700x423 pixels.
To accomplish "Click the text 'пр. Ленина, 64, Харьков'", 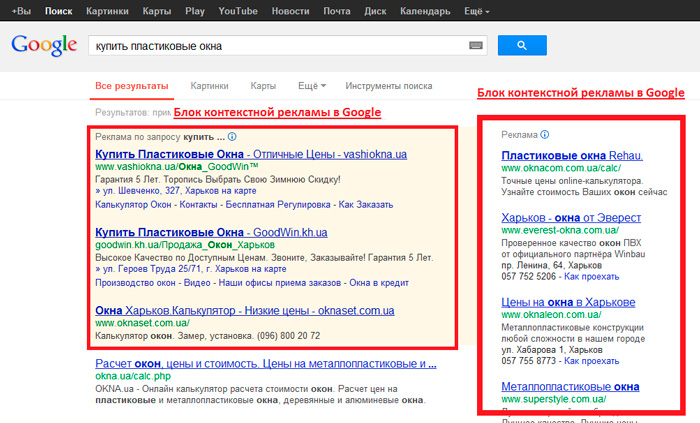I will point(551,265).
